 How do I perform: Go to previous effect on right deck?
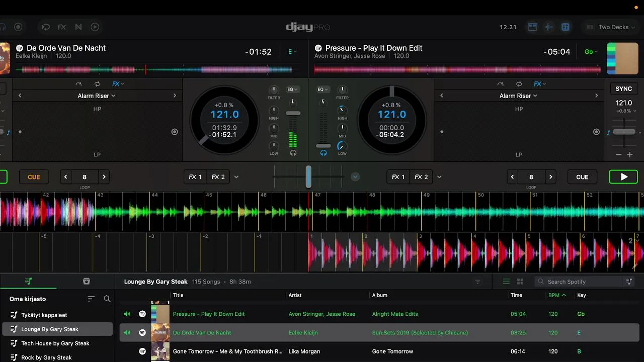pyautogui.click(x=442, y=96)
